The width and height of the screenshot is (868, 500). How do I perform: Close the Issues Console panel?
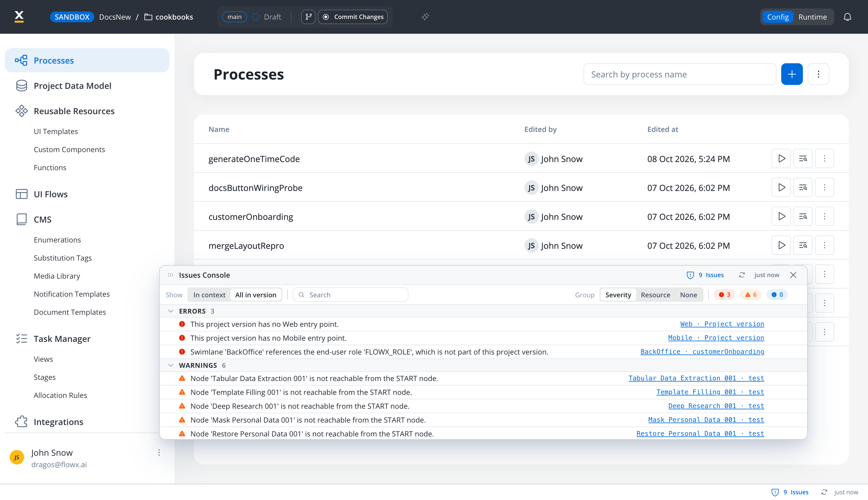tap(793, 275)
